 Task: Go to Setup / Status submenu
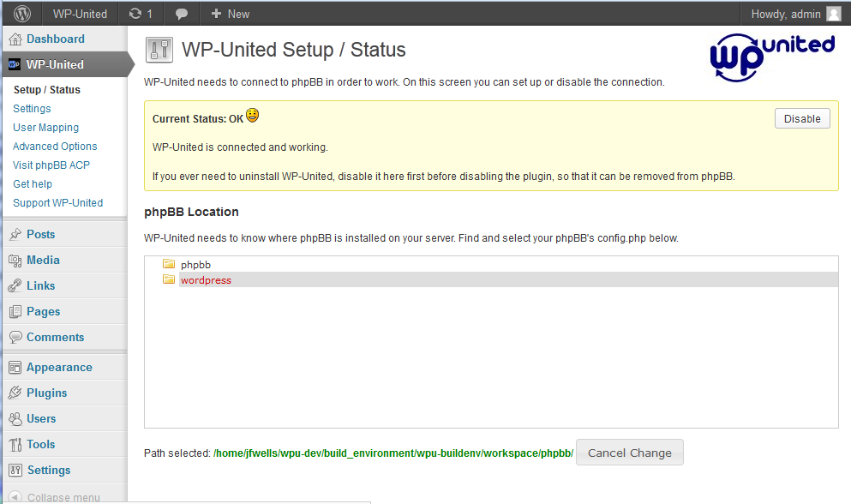(x=46, y=90)
